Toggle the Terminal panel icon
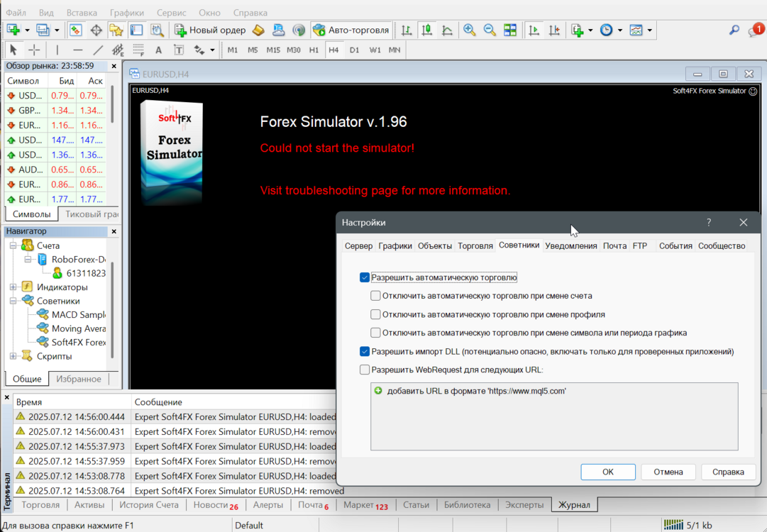The width and height of the screenshot is (767, 532). click(x=136, y=31)
